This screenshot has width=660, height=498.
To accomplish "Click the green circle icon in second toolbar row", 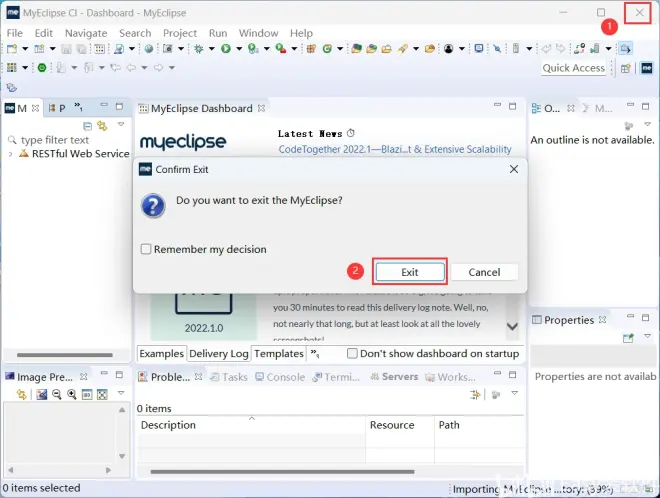I will [x=42, y=67].
